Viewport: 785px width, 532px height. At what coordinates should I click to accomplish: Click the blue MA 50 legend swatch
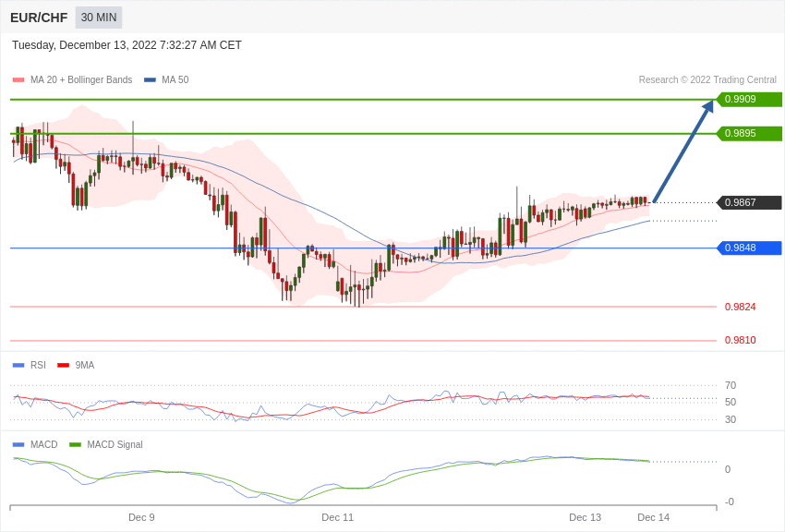pyautogui.click(x=150, y=80)
